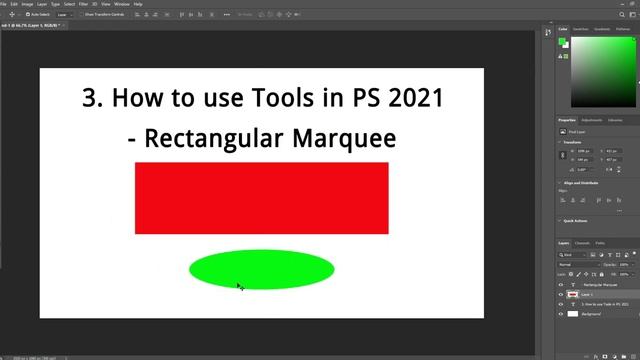The height and width of the screenshot is (360, 640).
Task: Click the flip vertical icon in Transform
Action: 619,169
